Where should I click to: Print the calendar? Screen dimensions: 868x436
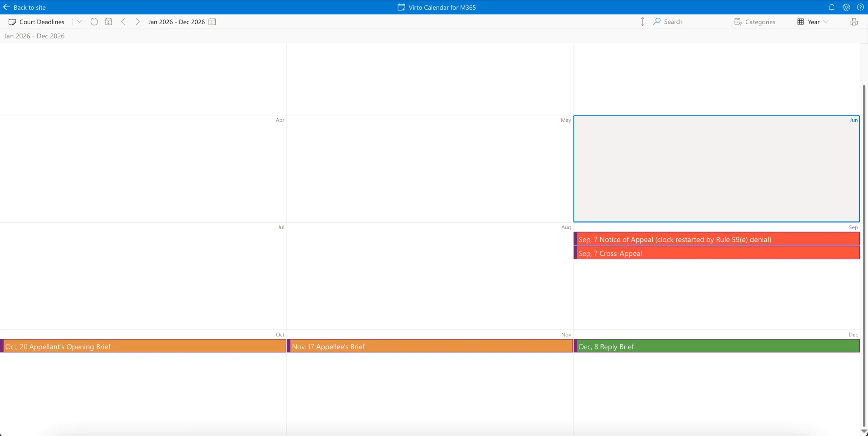click(854, 22)
